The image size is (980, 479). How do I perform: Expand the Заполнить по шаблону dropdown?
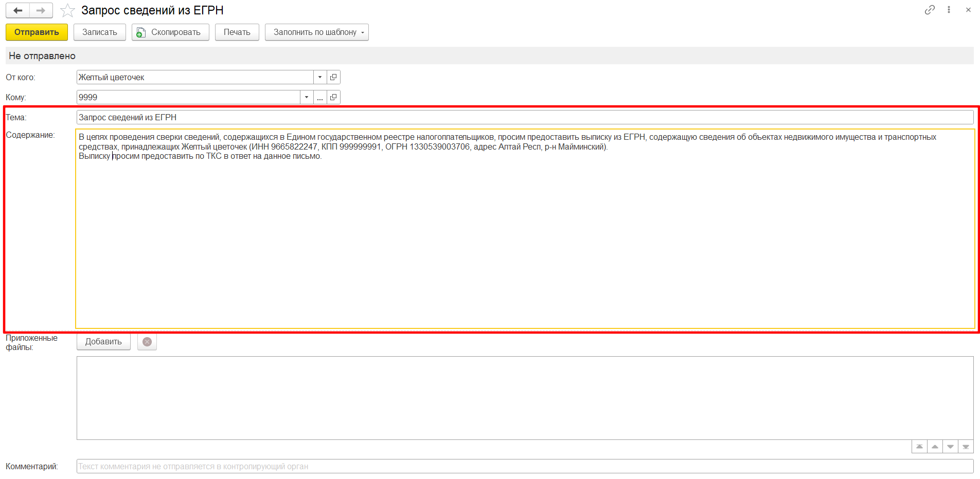pos(317,32)
